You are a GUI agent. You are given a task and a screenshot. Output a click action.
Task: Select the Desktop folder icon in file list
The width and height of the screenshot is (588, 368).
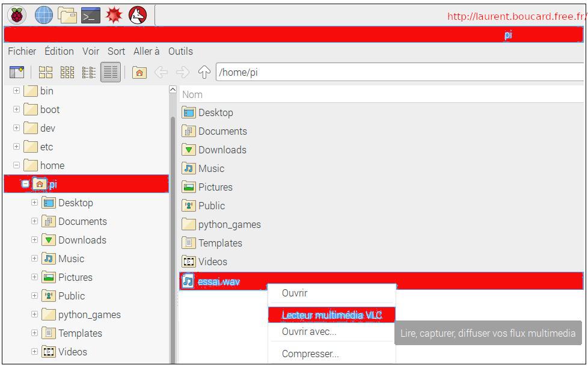pos(189,112)
